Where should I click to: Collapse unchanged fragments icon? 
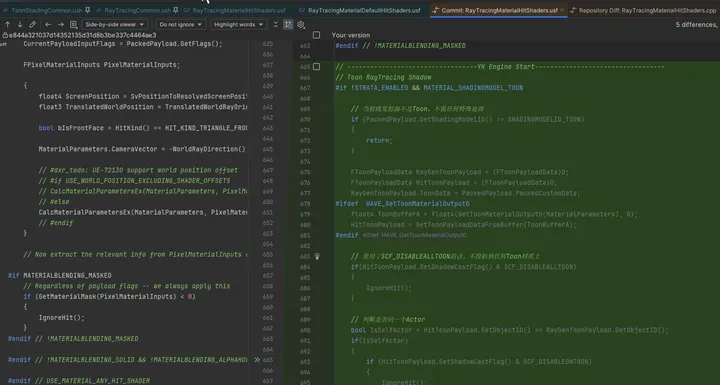tap(276, 24)
